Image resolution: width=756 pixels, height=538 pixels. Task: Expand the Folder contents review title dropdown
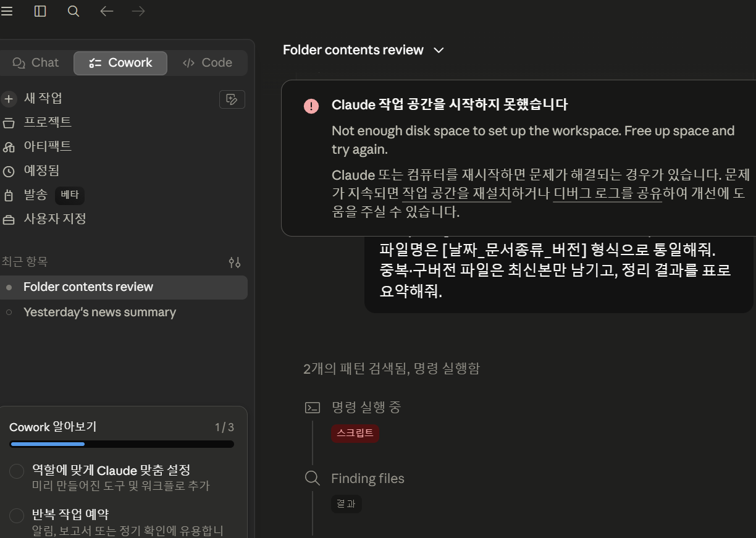pos(439,50)
